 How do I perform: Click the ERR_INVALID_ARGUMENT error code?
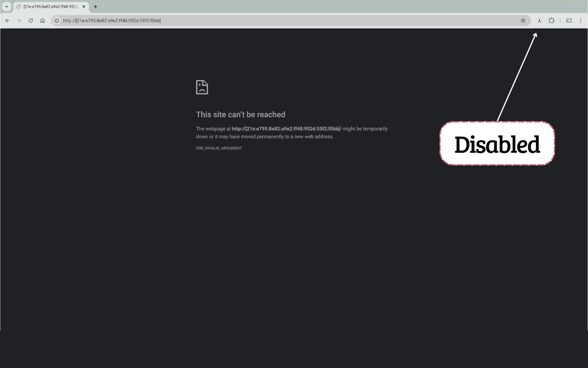(x=219, y=148)
